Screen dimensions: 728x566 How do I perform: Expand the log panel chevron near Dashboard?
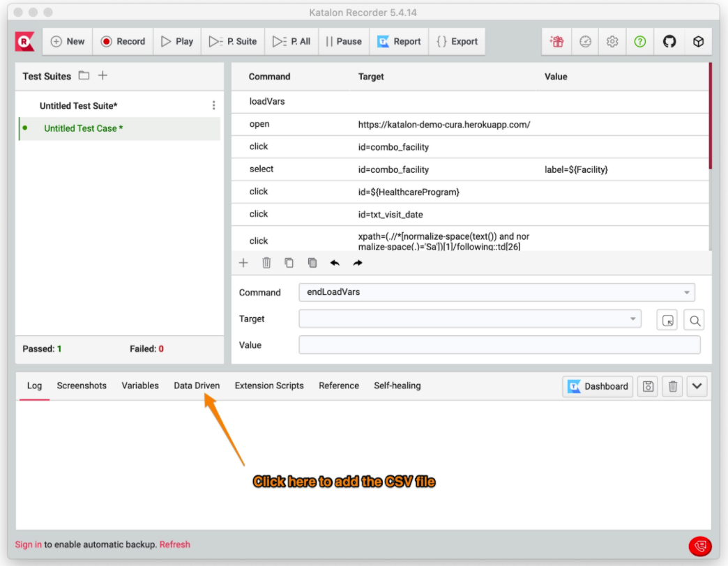tap(697, 386)
